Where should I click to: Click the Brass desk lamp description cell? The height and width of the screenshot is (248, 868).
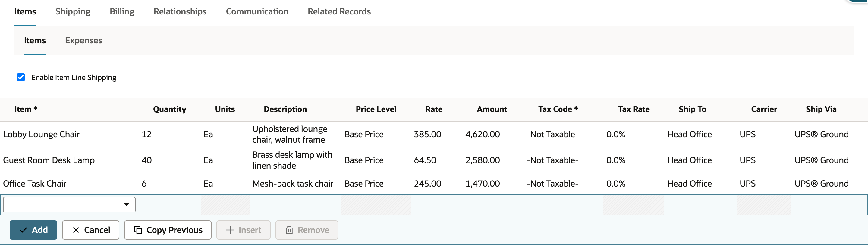292,160
